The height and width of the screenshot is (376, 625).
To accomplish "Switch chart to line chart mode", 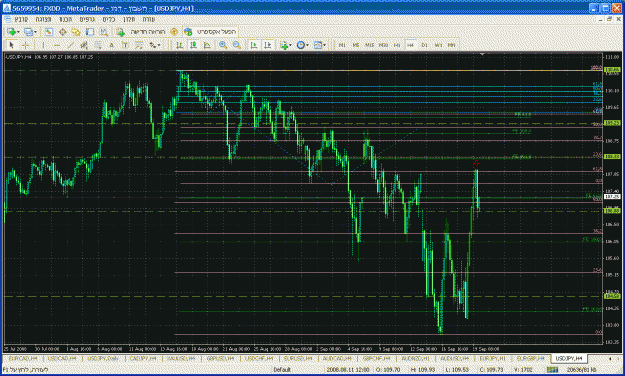I will tap(207, 45).
